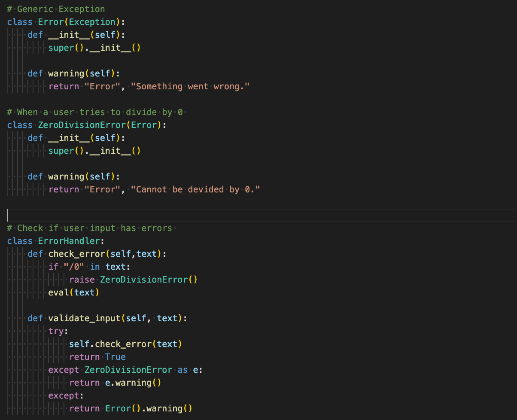Image resolution: width=517 pixels, height=420 pixels.
Task: Click the e.warning() call
Action: click(x=133, y=382)
